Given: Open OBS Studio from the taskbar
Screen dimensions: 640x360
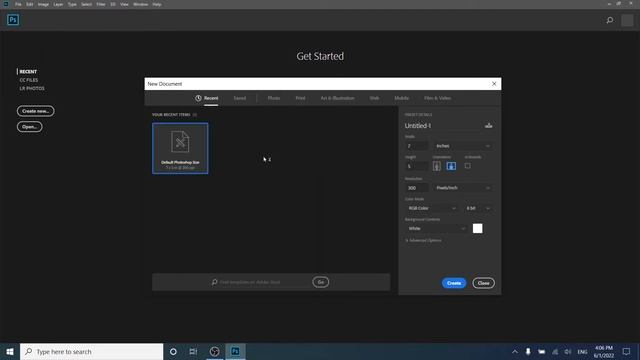Looking at the screenshot, I should pos(215,351).
